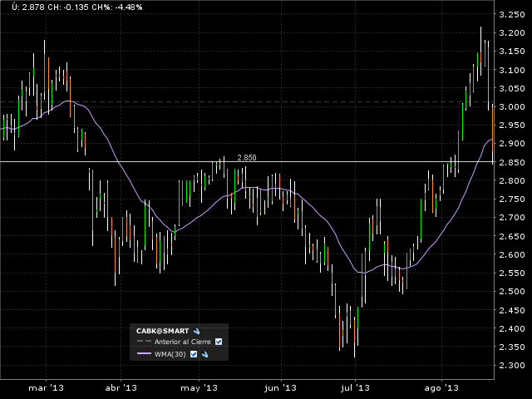The image size is (532, 399).
Task: Click the CH: -0.135 change value
Action: point(68,7)
